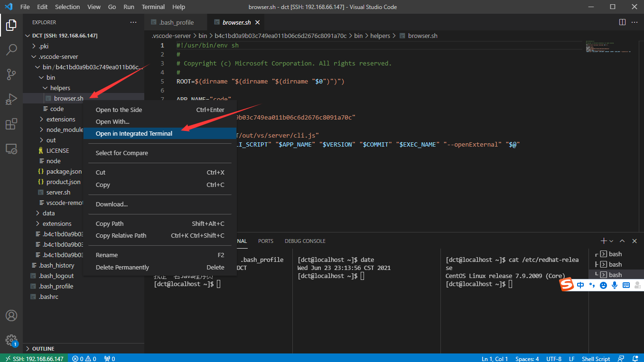This screenshot has width=644, height=362.
Task: Click the helpers breadcrumb segment
Action: [380, 36]
